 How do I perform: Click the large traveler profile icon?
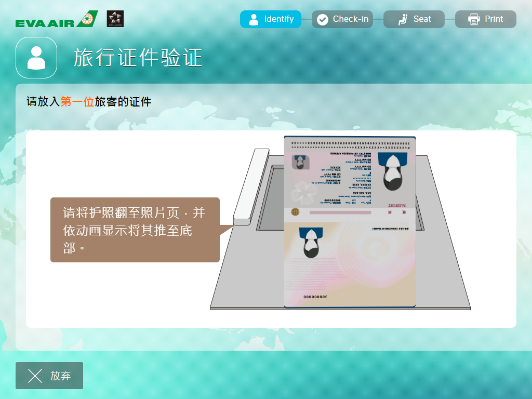point(36,58)
